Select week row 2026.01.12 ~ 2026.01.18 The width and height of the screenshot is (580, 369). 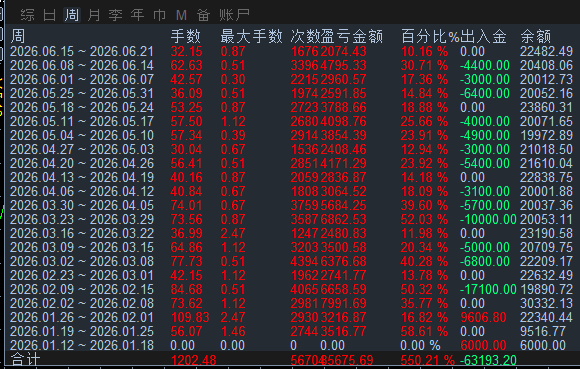(291, 345)
